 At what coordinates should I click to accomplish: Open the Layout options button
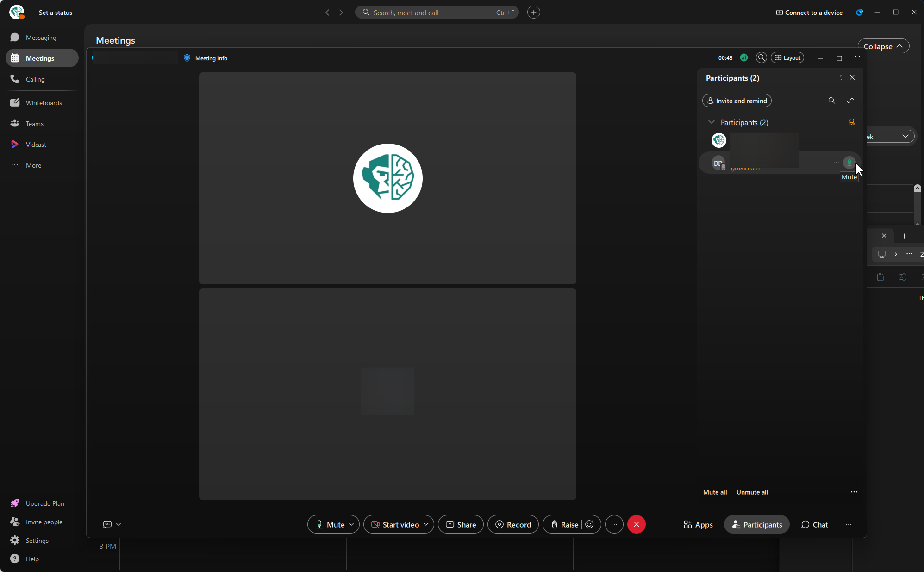click(787, 57)
